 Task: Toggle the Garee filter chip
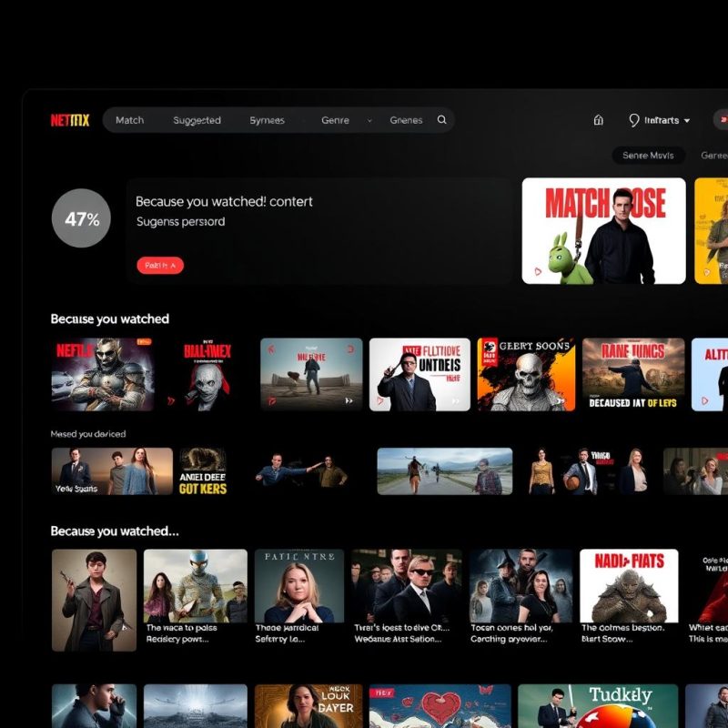click(x=715, y=155)
